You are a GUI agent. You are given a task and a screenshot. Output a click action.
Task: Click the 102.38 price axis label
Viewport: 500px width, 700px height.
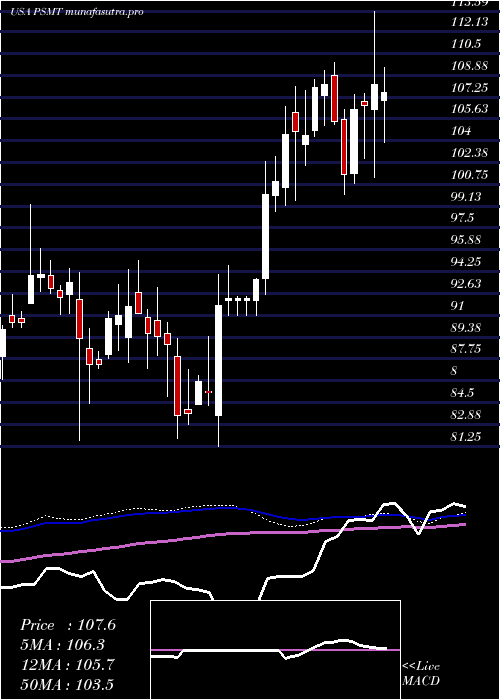(x=469, y=153)
